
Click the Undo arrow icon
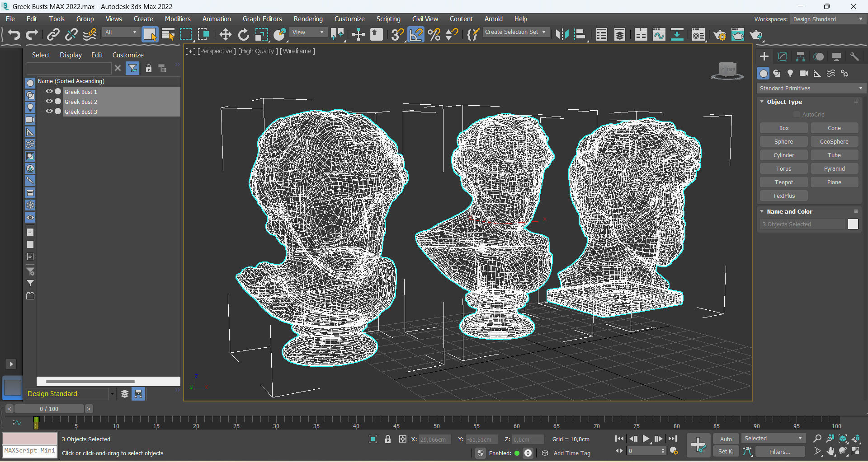(14, 35)
